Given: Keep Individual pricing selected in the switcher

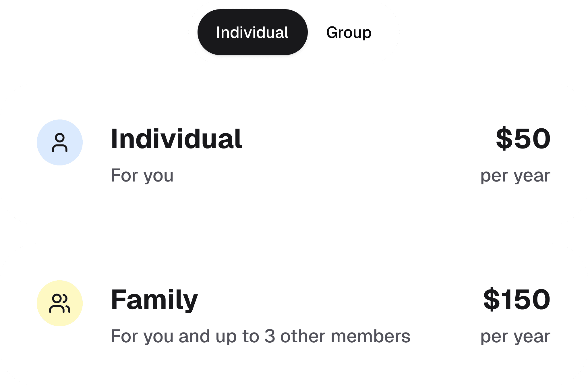Looking at the screenshot, I should (252, 32).
